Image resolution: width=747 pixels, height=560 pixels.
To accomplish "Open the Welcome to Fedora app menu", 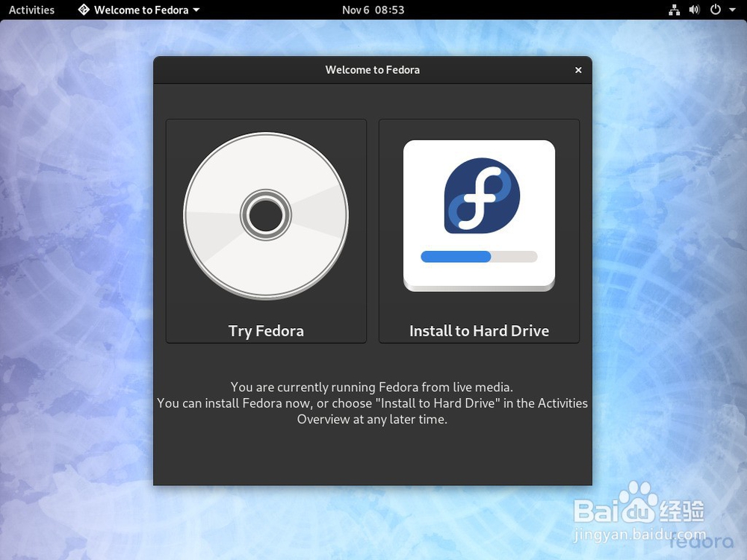I will tap(139, 10).
